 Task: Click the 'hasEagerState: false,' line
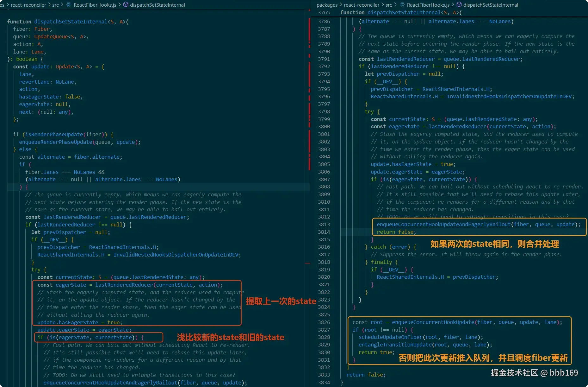coord(51,97)
